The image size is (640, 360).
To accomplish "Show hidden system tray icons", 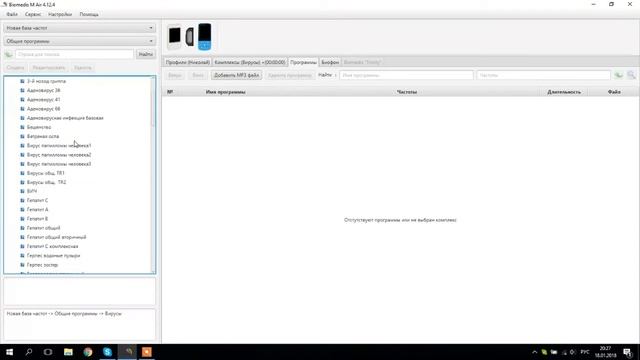I will (534, 352).
